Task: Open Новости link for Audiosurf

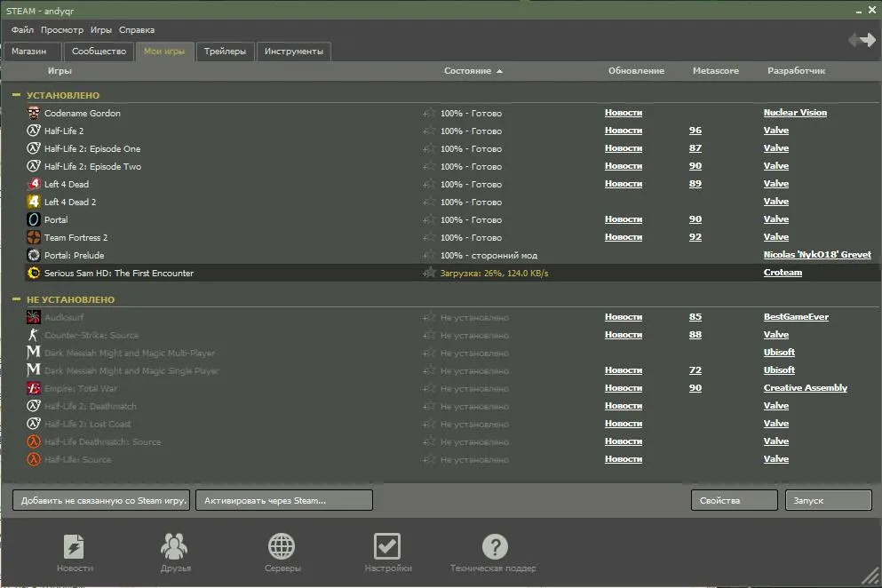Action: [623, 317]
